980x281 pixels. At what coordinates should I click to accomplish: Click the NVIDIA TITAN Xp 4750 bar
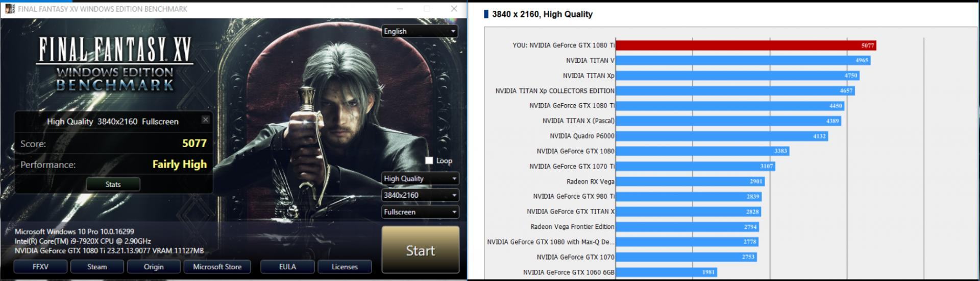[x=738, y=76]
